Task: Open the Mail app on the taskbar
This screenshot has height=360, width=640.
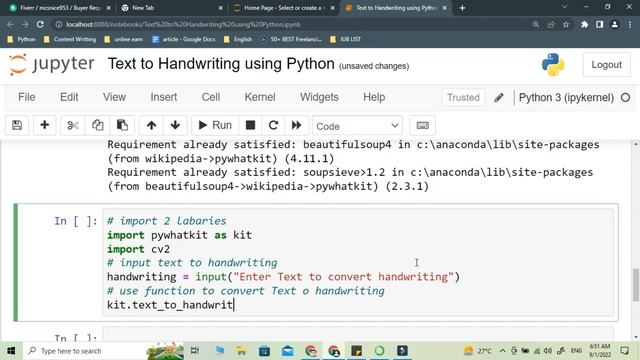Action: click(x=288, y=351)
